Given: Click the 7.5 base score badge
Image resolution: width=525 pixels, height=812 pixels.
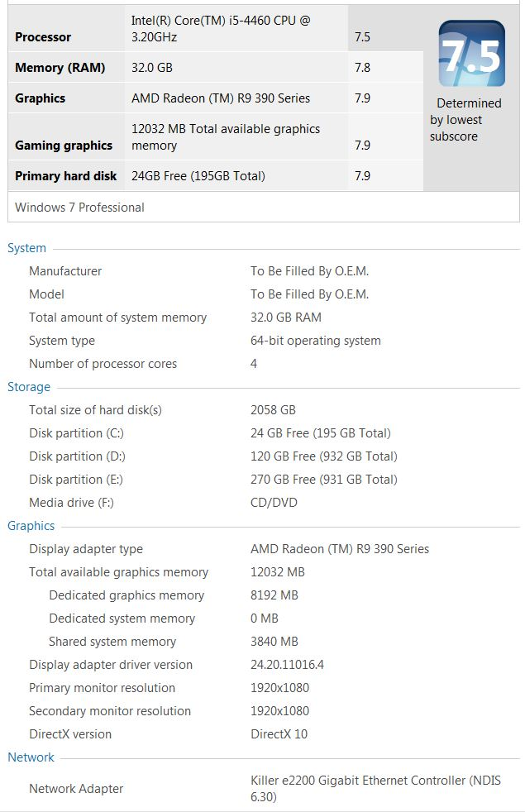Looking at the screenshot, I should (x=471, y=54).
